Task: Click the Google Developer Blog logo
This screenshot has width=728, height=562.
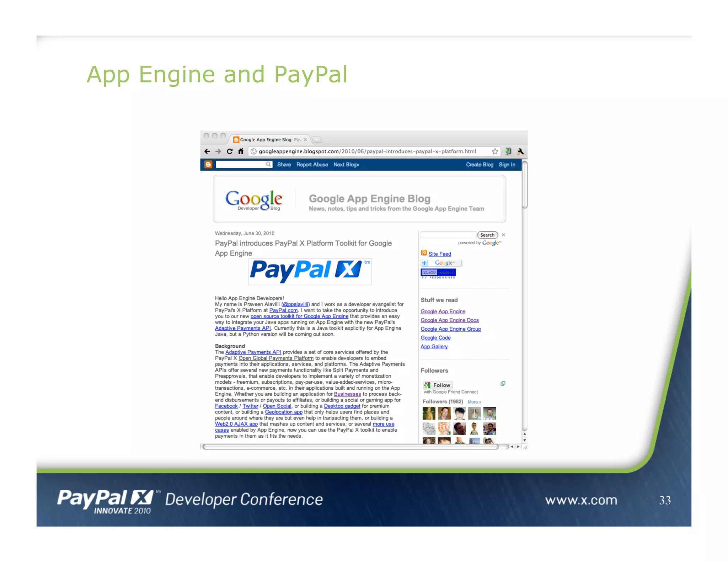Action: pyautogui.click(x=254, y=200)
